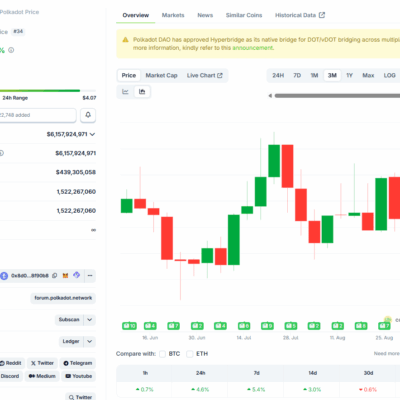Image resolution: width=400 pixels, height=400 pixels.
Task: Select the candlestick chart view icon
Action: [142, 92]
